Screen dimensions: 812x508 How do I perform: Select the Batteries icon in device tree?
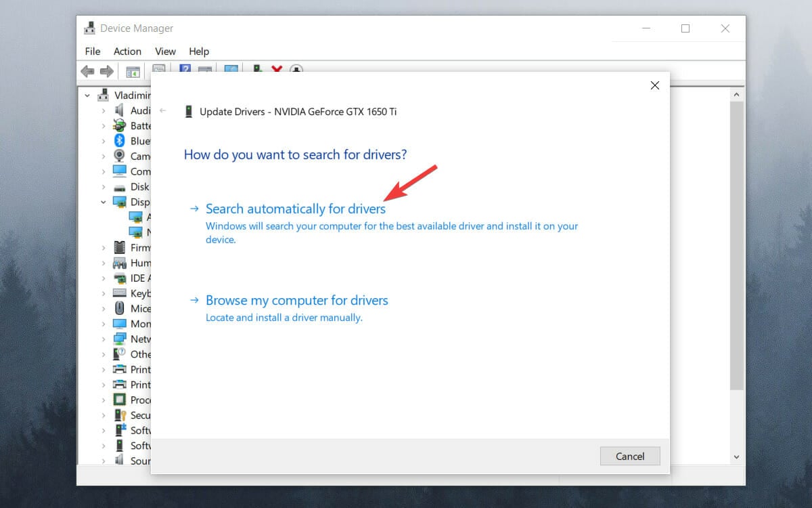tap(120, 125)
